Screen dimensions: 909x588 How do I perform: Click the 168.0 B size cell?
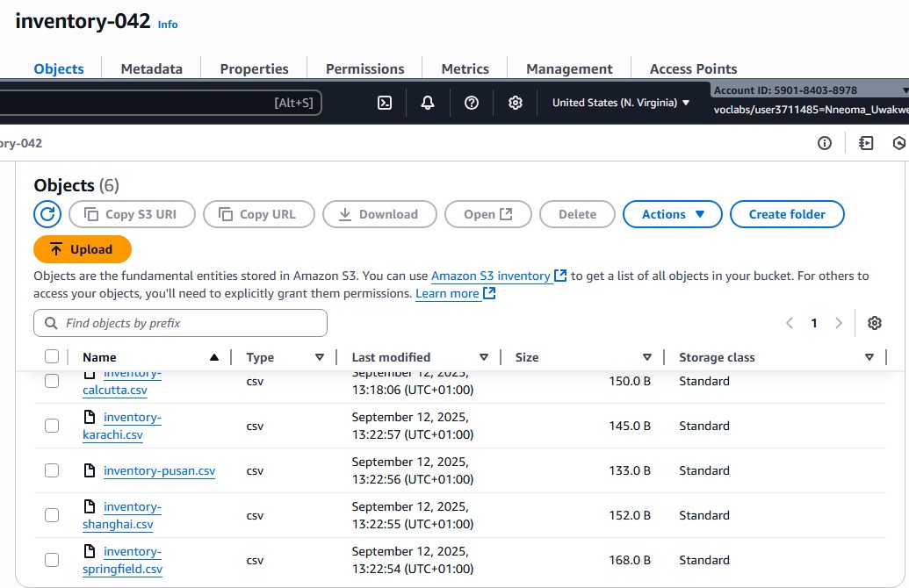click(630, 560)
